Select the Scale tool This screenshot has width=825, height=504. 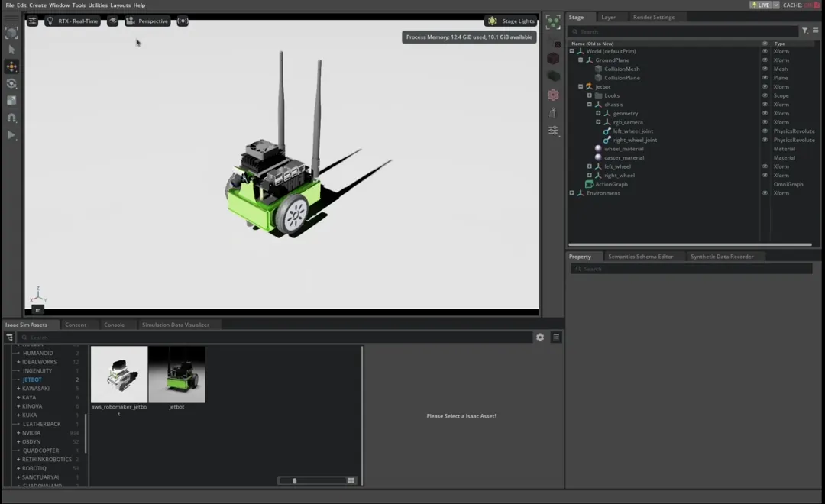pyautogui.click(x=11, y=99)
